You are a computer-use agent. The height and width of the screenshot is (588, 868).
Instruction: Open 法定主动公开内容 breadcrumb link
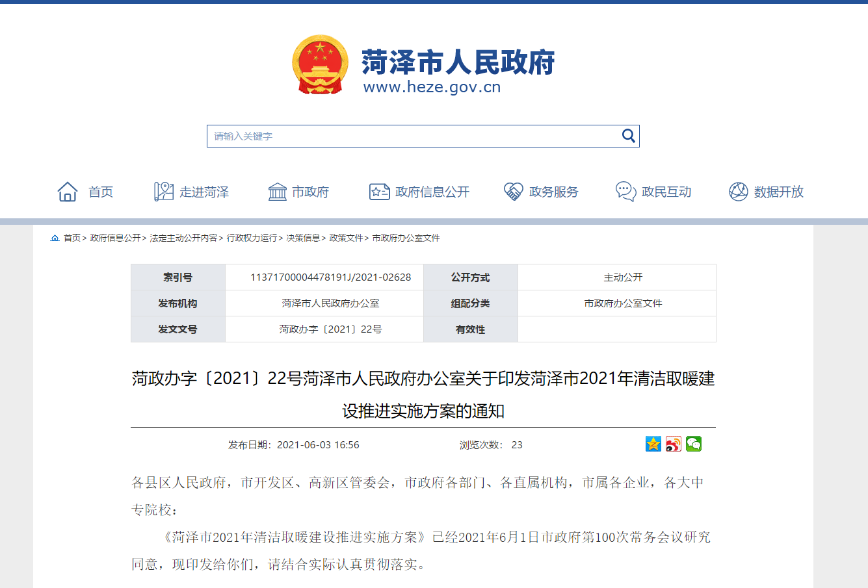[x=183, y=238]
